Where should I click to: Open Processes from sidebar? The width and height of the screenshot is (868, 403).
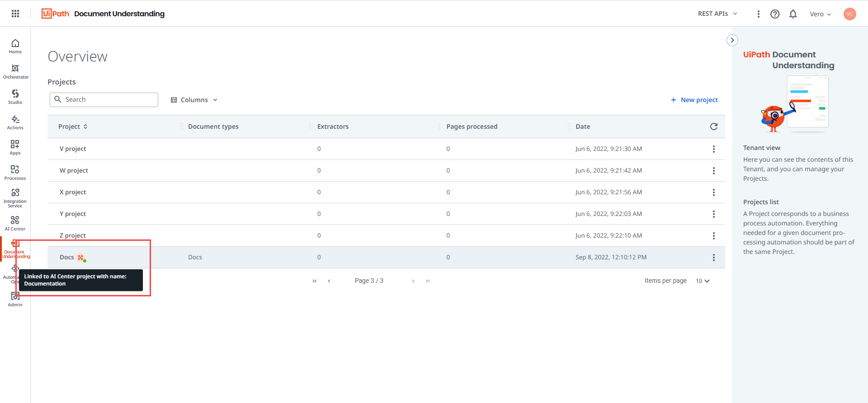click(15, 173)
